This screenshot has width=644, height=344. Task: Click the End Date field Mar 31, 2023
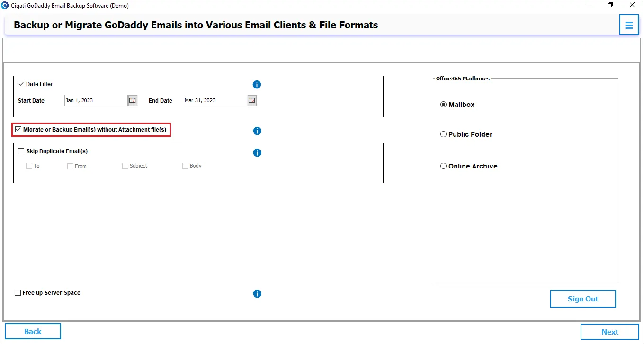(215, 100)
